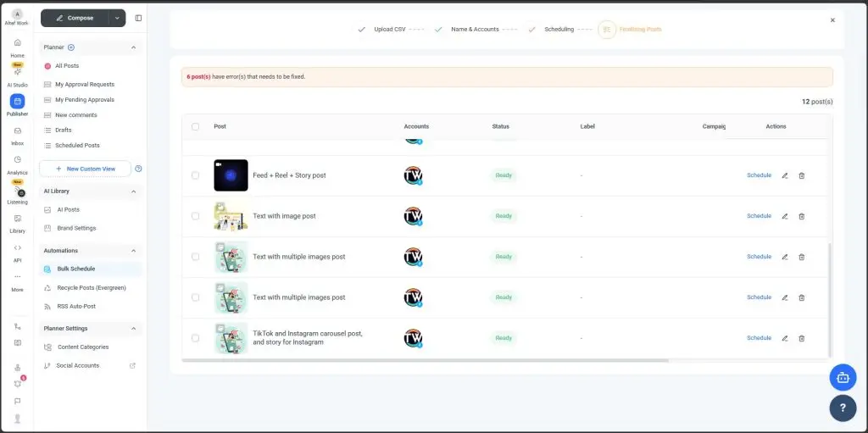Open RSS Auto-Post

tap(76, 306)
